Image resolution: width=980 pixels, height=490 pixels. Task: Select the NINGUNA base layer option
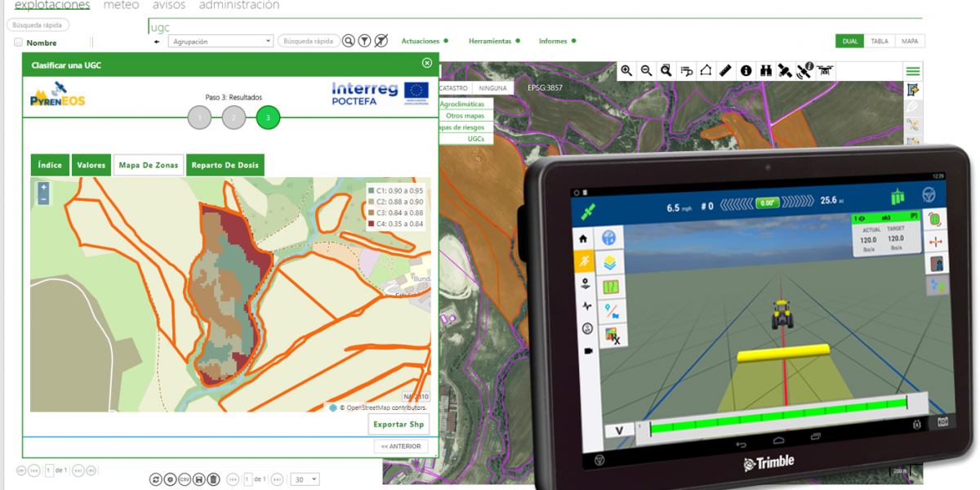coord(492,88)
